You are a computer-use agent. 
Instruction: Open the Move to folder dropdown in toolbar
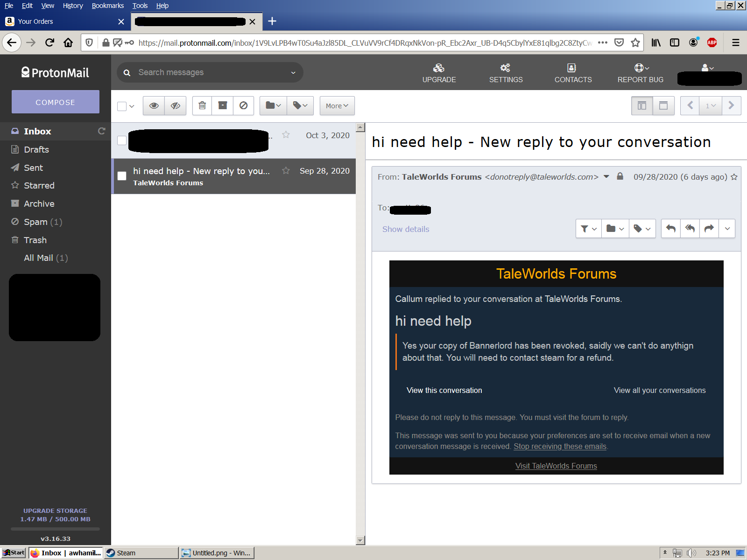point(273,106)
